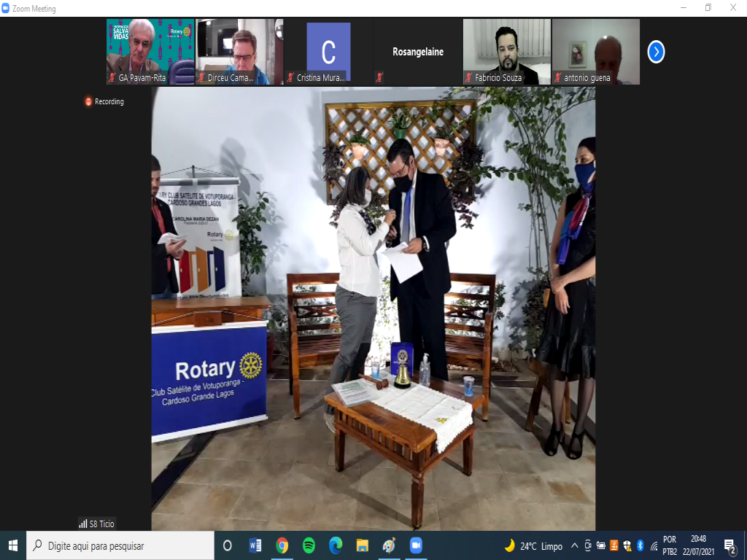
Task: Click the taskbar search box
Action: pos(120,545)
